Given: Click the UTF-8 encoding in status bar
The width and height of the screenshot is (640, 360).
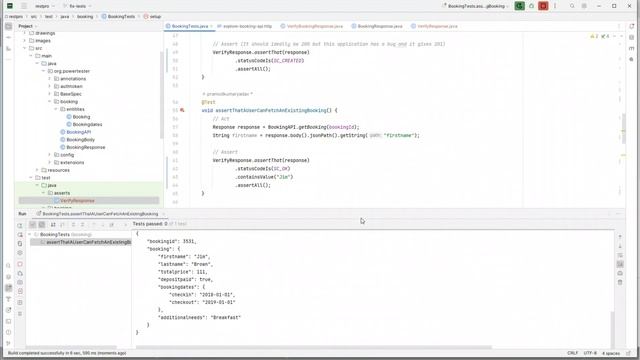Looking at the screenshot, I should click(x=590, y=353).
